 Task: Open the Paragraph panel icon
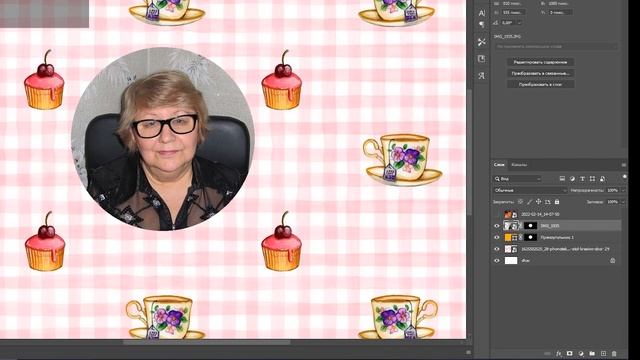[482, 25]
